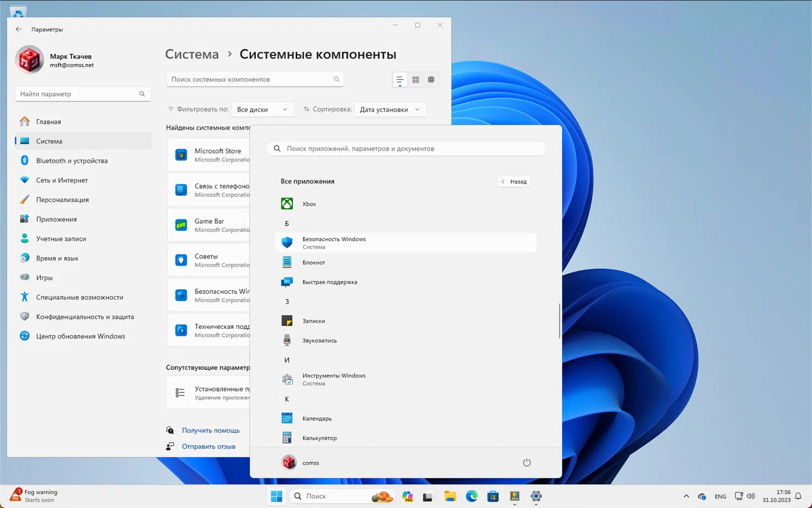The height and width of the screenshot is (508, 812).
Task: Open Приложения settings section
Action: tap(83, 219)
